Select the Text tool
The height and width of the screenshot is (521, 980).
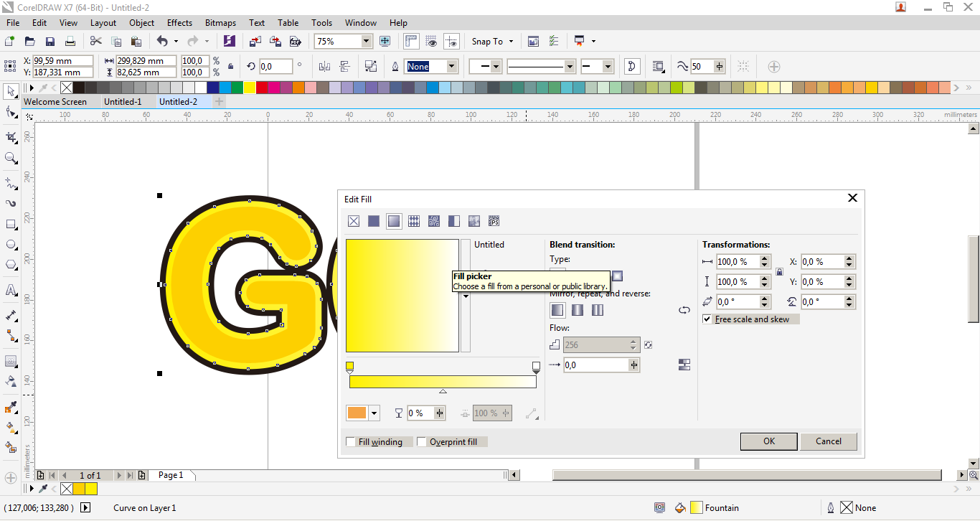point(10,290)
